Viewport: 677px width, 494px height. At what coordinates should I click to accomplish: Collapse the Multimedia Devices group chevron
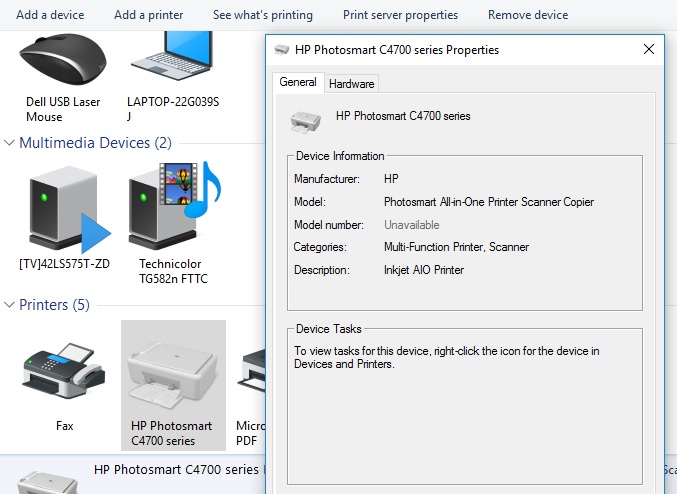click(x=9, y=142)
